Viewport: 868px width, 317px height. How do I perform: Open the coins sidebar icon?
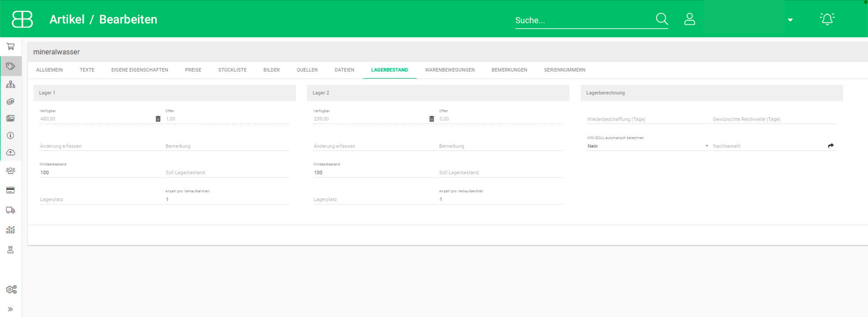click(11, 101)
